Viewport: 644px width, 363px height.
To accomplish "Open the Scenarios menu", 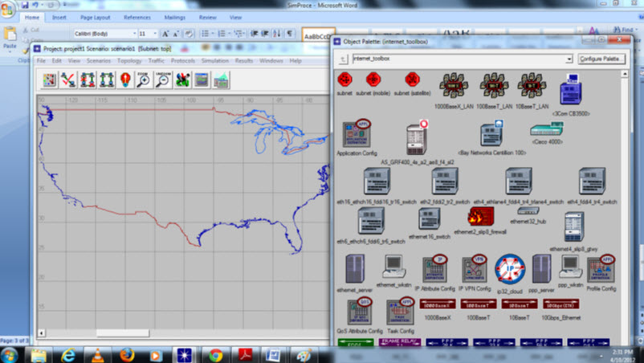I will (x=99, y=61).
